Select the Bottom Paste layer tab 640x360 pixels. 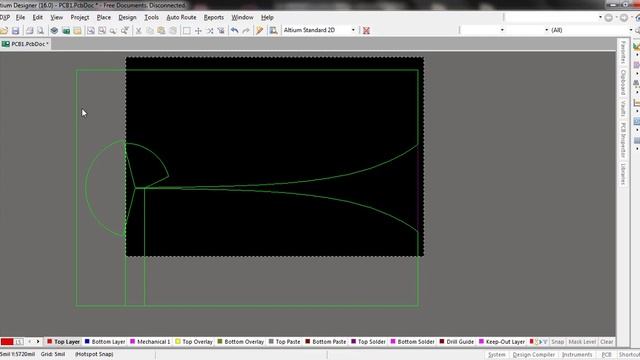(x=325, y=342)
